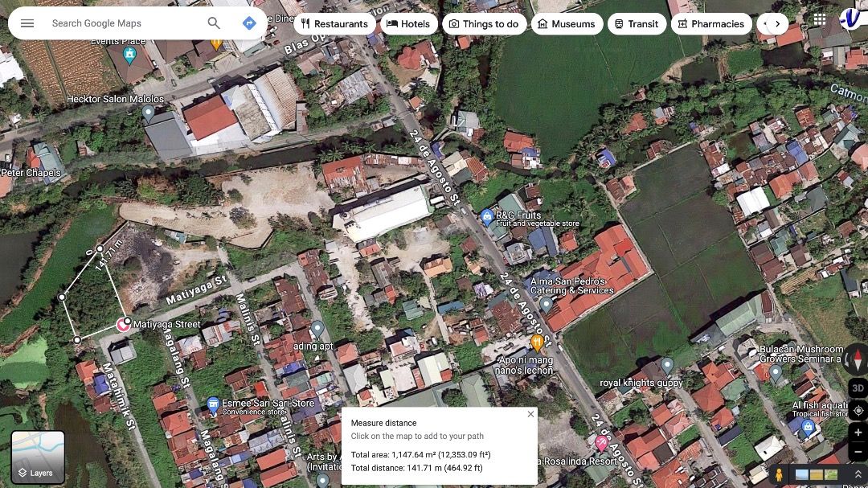The width and height of the screenshot is (868, 488).
Task: Click the search magnifier icon
Action: (214, 23)
